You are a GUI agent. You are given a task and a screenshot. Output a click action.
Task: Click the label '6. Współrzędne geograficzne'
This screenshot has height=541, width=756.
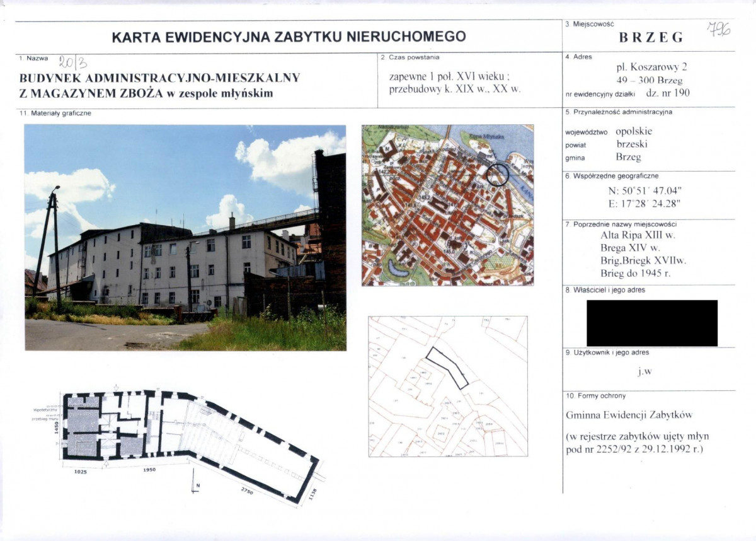612,176
